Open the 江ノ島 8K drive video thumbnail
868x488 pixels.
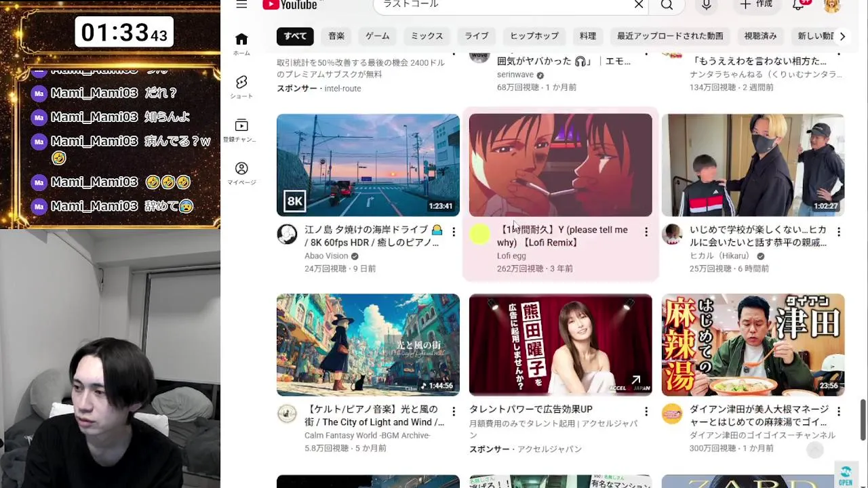(x=368, y=165)
